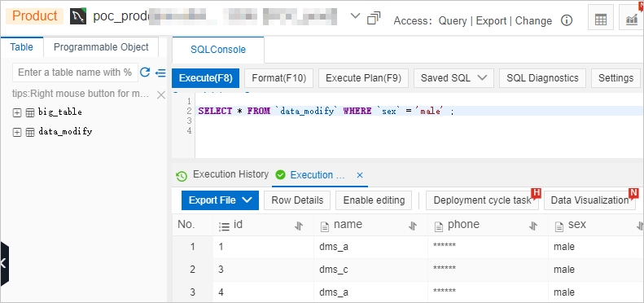Sort by the phone column arrows
This screenshot has width=644, height=303.
[x=533, y=226]
